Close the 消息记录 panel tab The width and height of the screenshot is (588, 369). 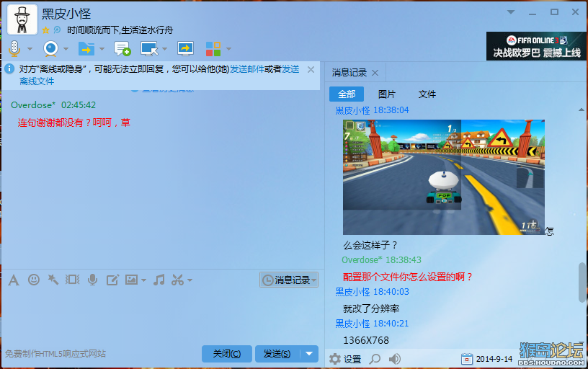(x=375, y=73)
